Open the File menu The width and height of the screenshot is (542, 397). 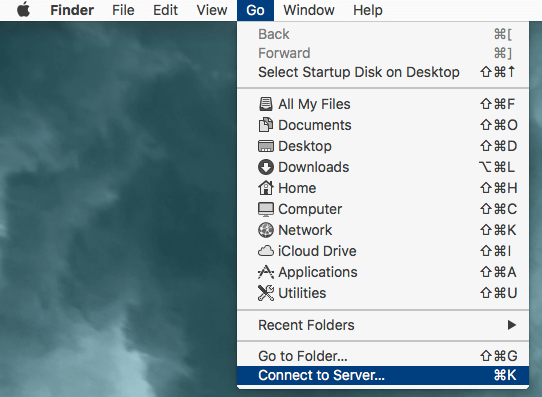click(123, 10)
